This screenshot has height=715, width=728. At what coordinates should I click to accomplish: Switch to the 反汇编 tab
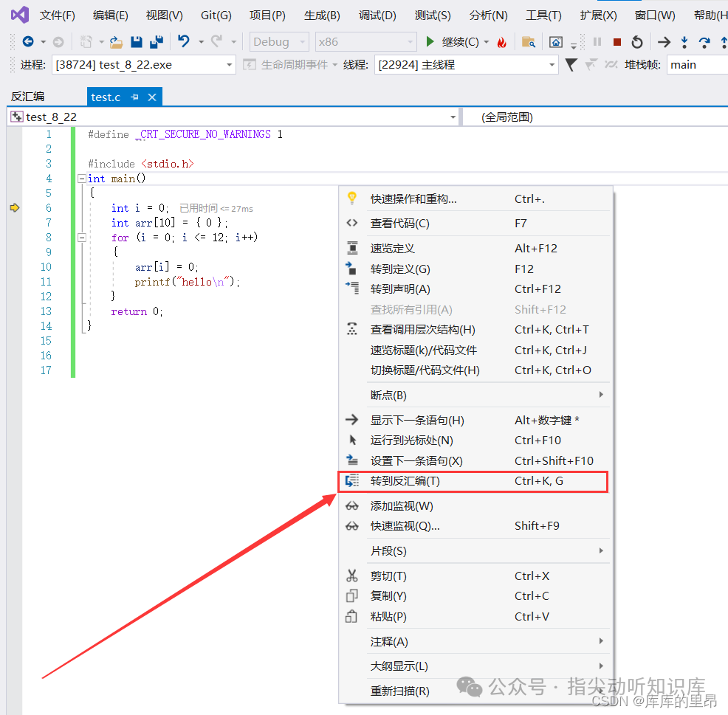coord(27,97)
